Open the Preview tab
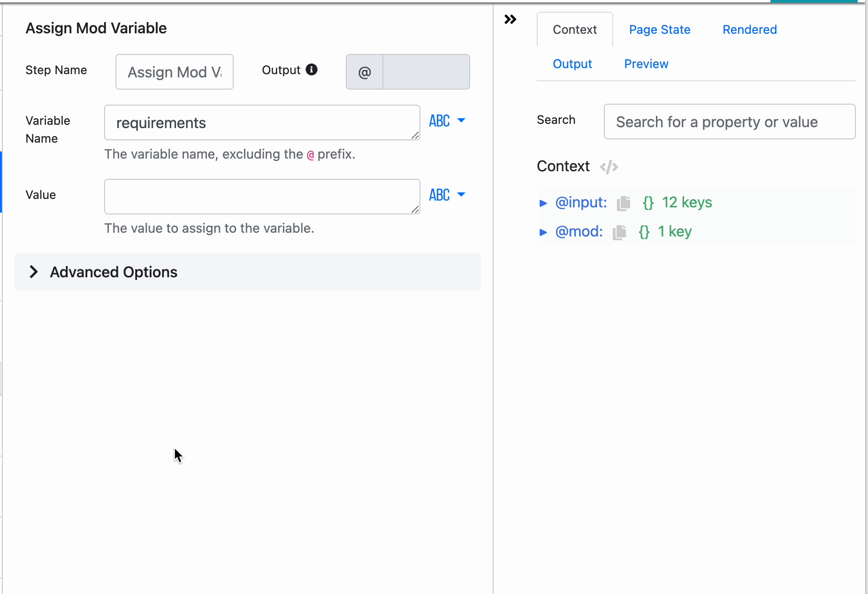The image size is (868, 594). 646,64
